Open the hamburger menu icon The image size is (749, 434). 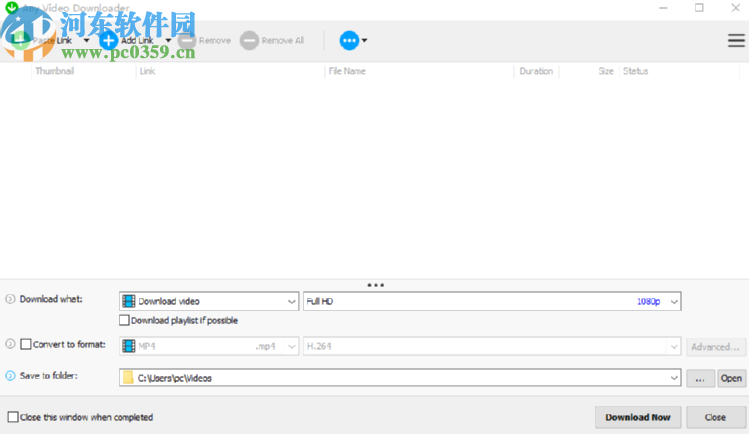pos(736,41)
